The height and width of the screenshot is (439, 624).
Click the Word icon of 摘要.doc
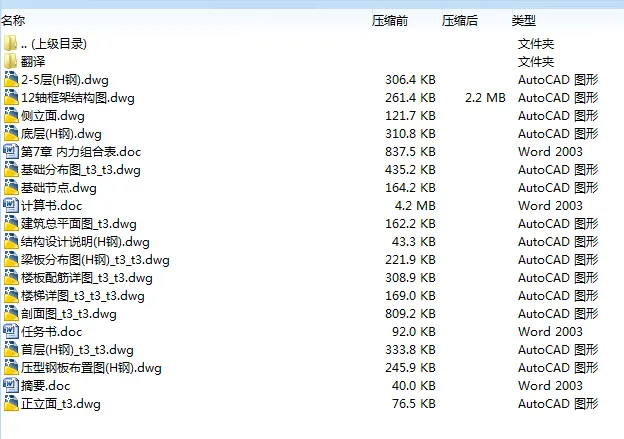[11, 385]
